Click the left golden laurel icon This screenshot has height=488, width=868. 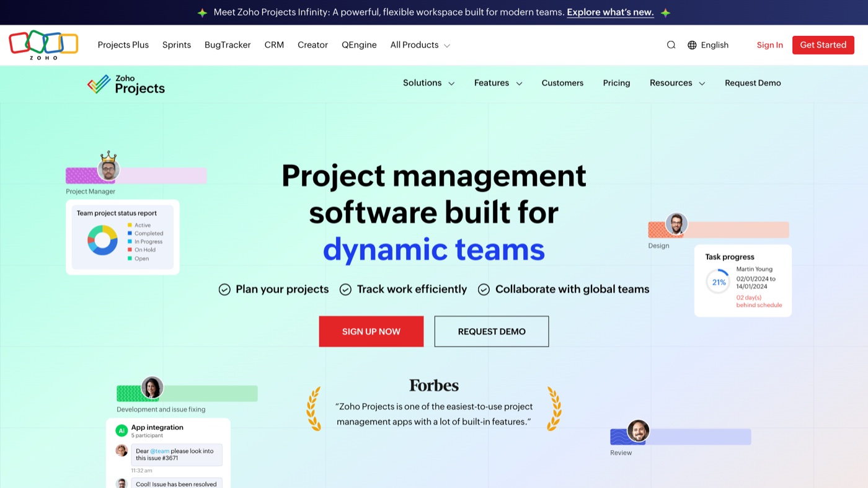click(314, 409)
